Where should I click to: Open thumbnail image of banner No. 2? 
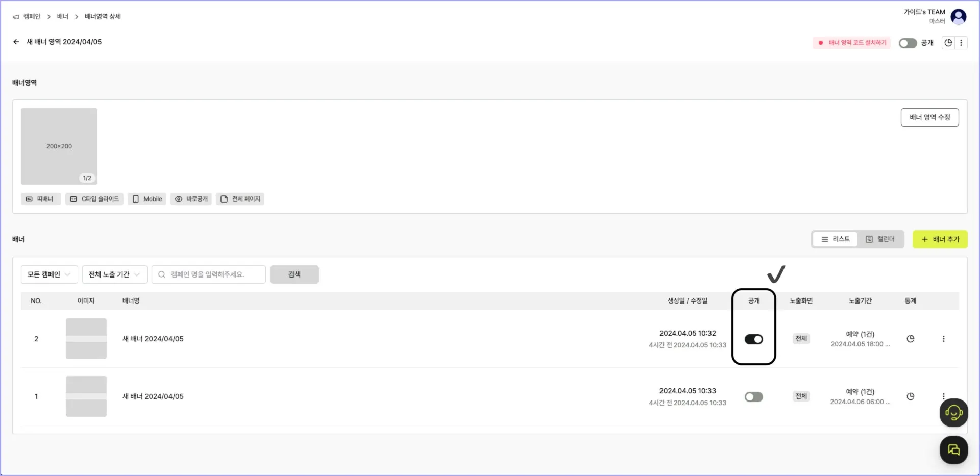[86, 339]
